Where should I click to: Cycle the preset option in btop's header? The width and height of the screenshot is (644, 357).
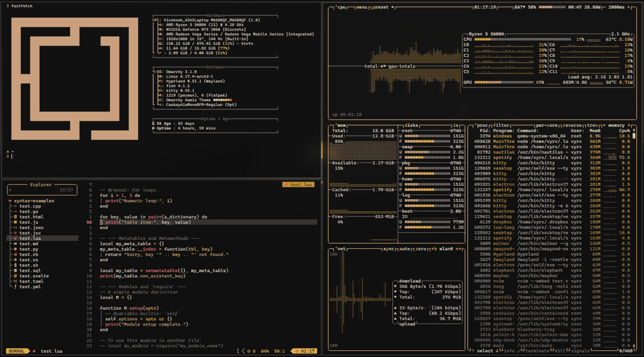pyautogui.click(x=381, y=6)
